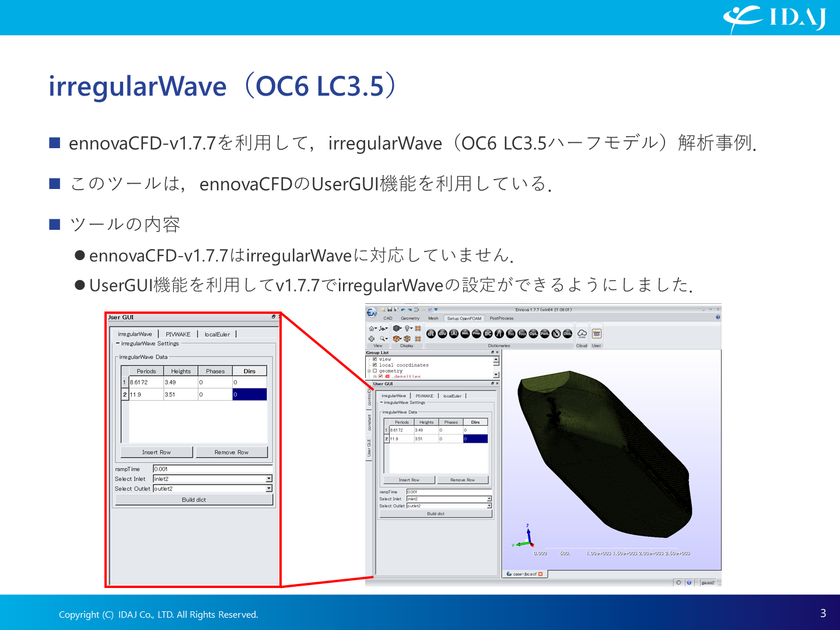840x630 pixels.
Task: Select cell 8.6172 in enlarged Periods column
Action: (x=145, y=382)
